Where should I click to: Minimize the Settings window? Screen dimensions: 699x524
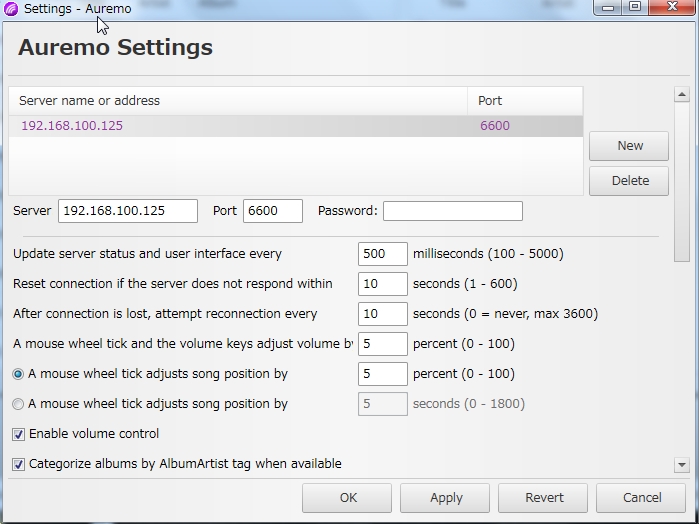(608, 8)
